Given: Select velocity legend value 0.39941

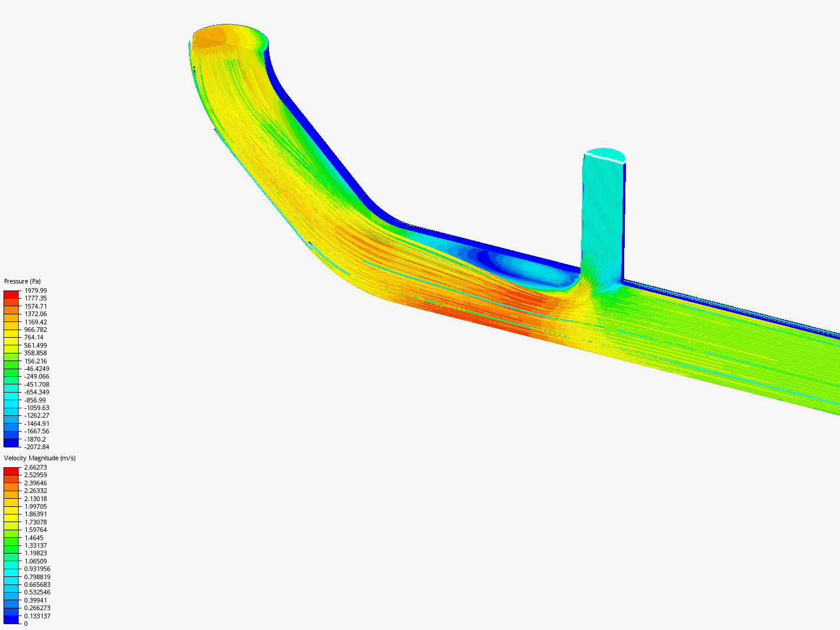Looking at the screenshot, I should point(36,600).
